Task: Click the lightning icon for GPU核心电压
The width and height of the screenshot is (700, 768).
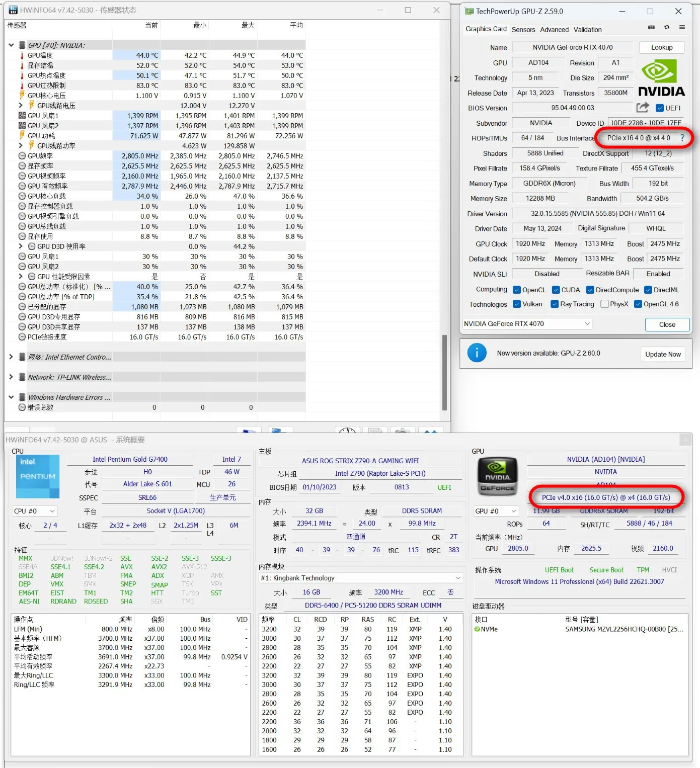Action: point(22,95)
